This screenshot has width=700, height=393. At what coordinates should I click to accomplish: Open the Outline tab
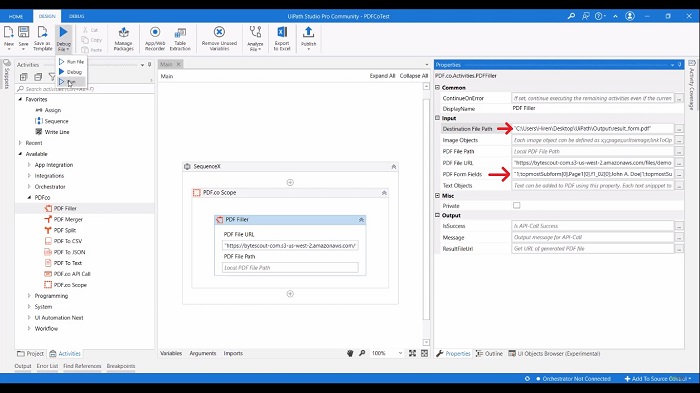(489, 353)
